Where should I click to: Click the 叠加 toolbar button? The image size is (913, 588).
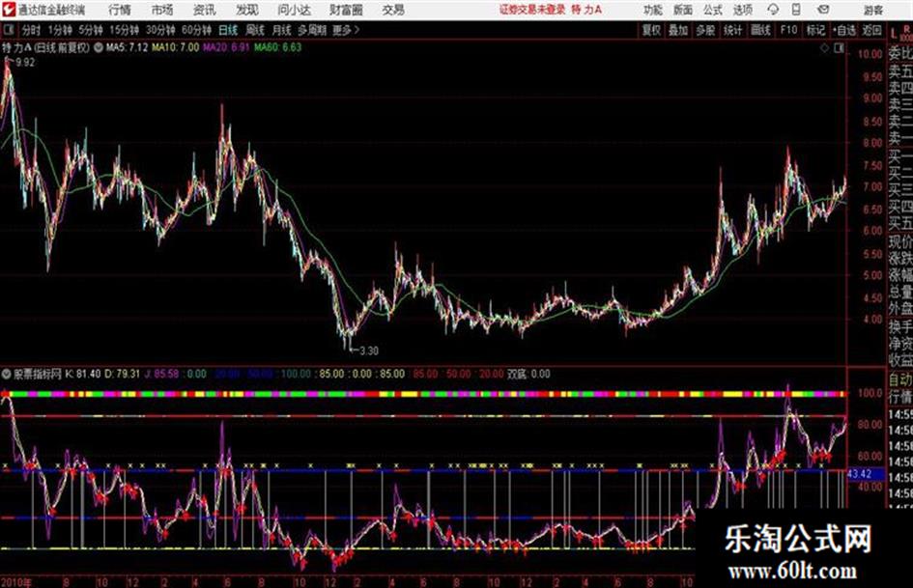coord(678,30)
